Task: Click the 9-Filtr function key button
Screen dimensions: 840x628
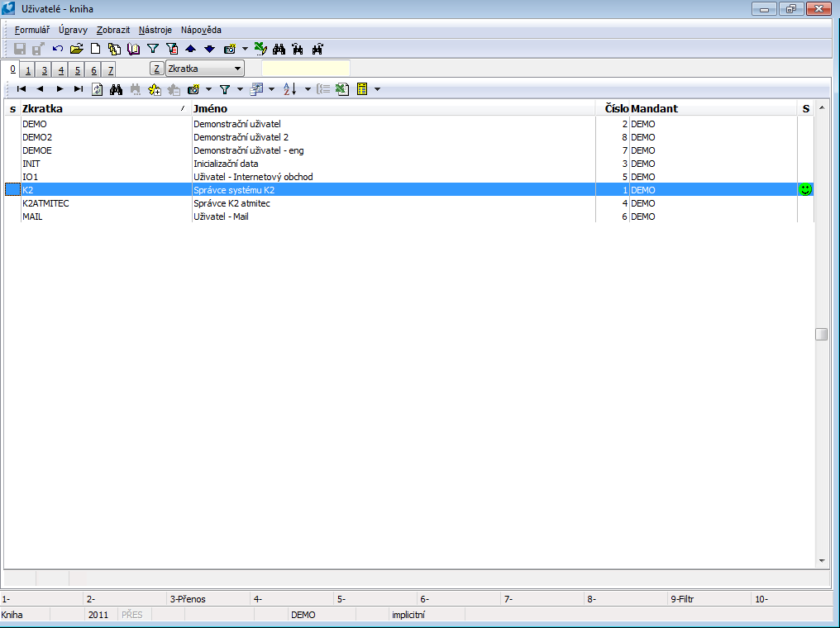Action: [x=710, y=599]
